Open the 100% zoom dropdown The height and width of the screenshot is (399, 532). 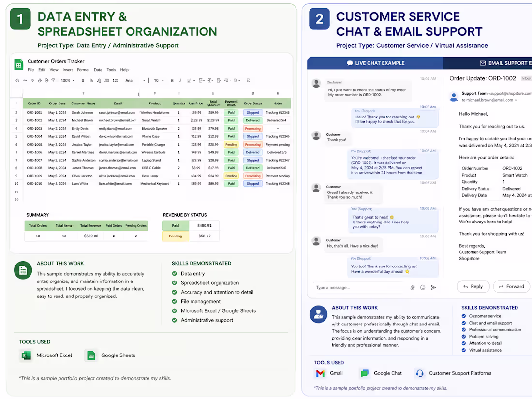tap(68, 81)
